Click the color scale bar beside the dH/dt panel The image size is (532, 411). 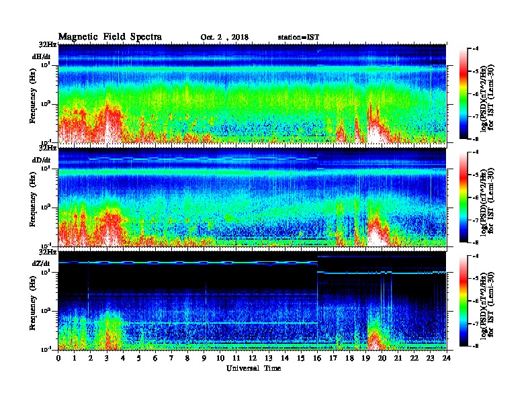tap(463, 93)
